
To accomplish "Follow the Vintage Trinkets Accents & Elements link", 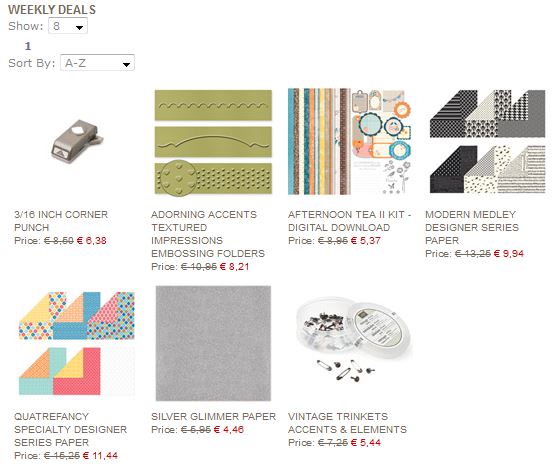I will click(347, 423).
